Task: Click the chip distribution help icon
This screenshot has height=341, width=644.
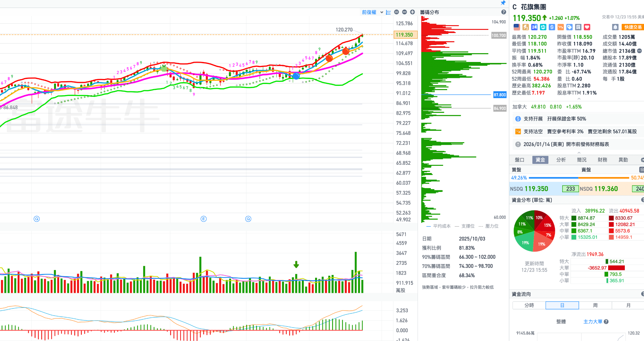Action: [x=503, y=12]
